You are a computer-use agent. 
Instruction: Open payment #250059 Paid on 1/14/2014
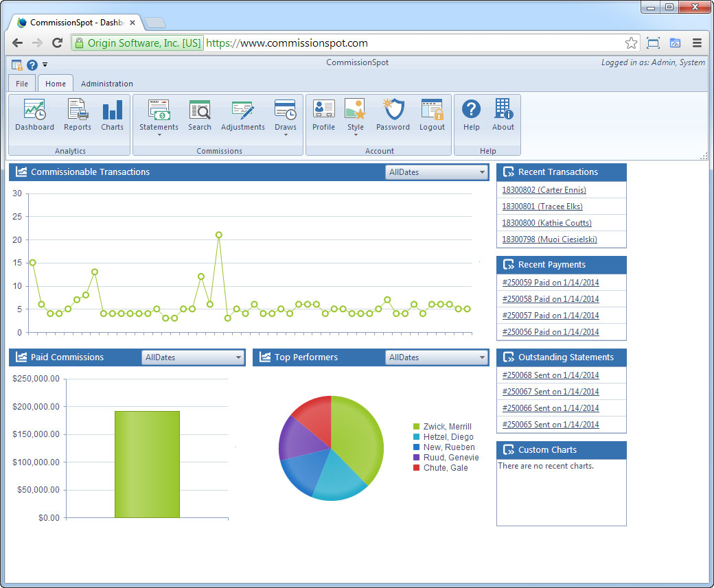(x=551, y=282)
